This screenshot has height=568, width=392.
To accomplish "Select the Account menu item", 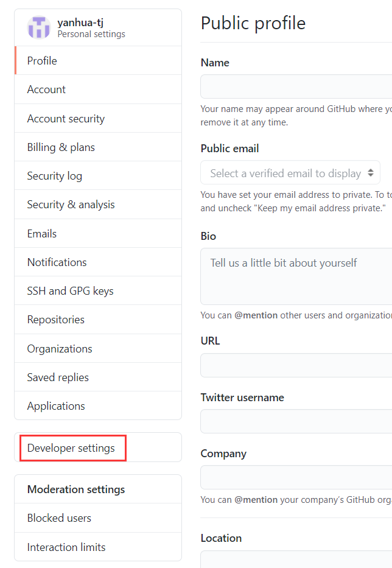I will point(98,89).
